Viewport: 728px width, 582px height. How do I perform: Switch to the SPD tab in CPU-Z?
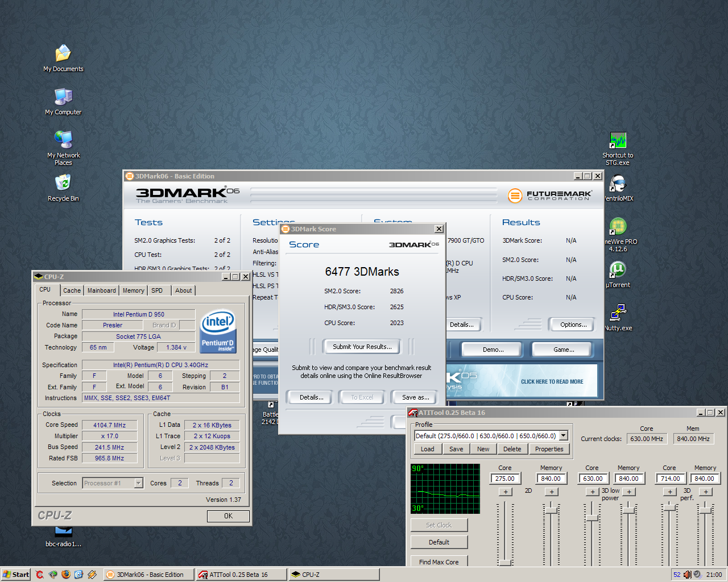pos(157,290)
